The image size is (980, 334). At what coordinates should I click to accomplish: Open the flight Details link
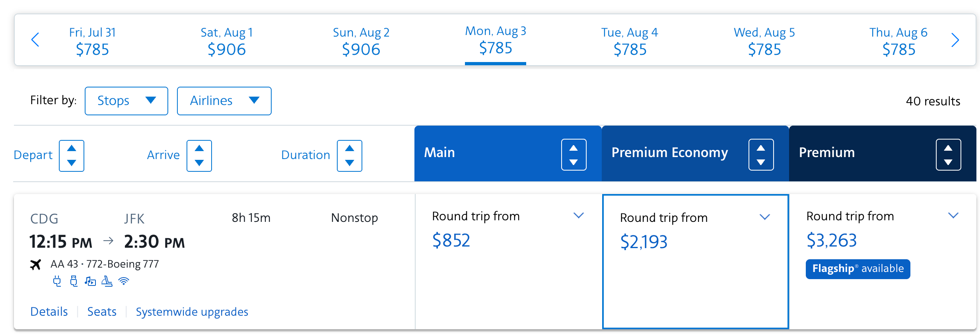(x=49, y=312)
